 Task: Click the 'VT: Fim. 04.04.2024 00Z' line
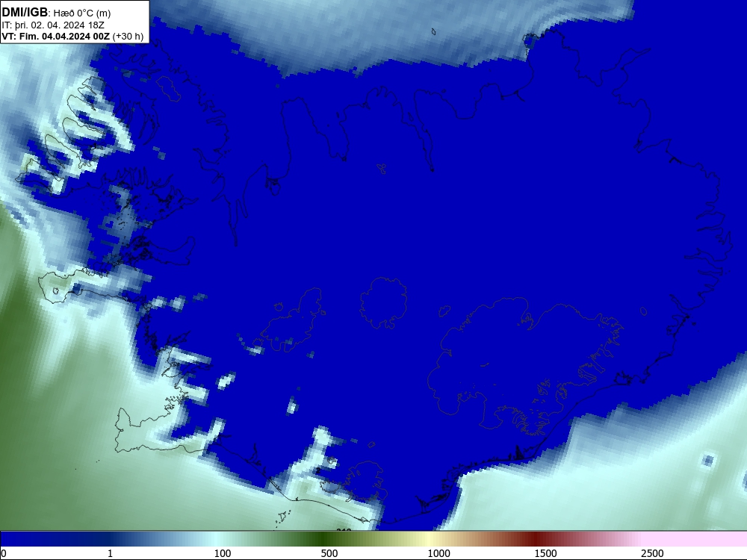[x=56, y=37]
